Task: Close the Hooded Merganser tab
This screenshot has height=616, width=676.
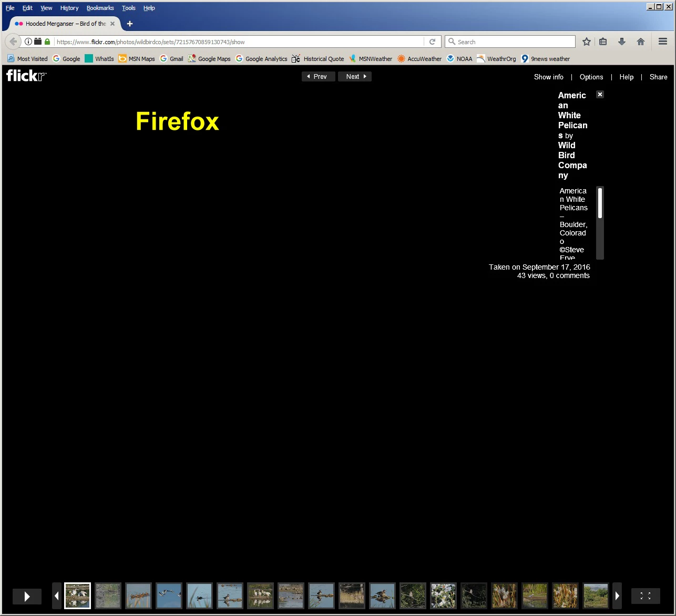Action: click(112, 24)
